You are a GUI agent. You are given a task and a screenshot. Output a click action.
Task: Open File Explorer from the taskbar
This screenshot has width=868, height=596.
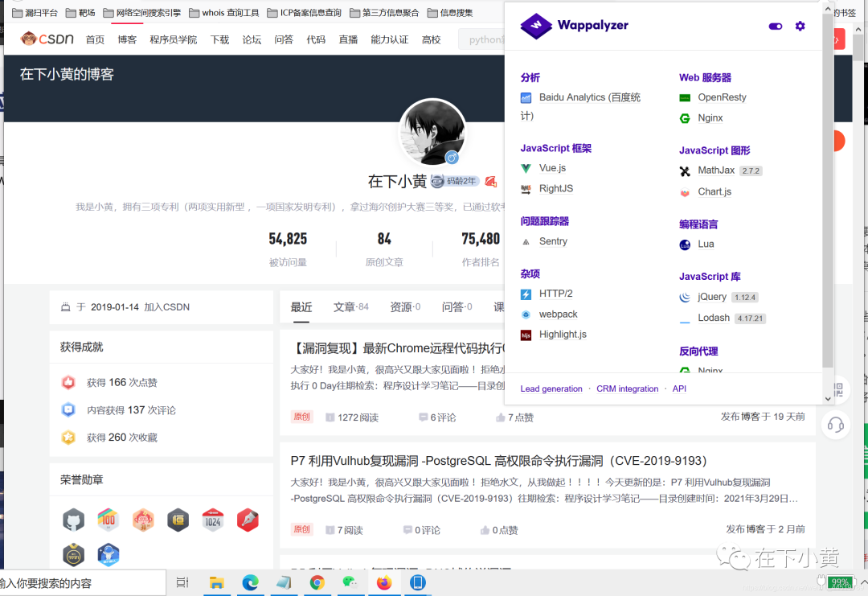216,582
